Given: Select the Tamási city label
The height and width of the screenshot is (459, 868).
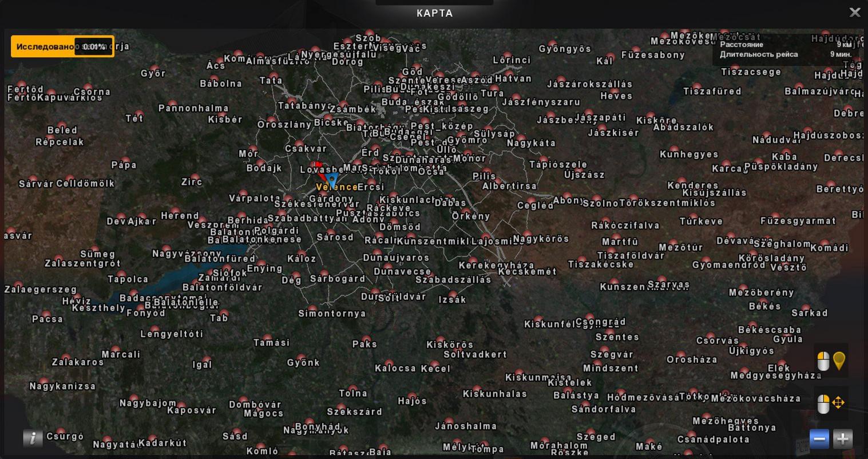Looking at the screenshot, I should [x=271, y=343].
